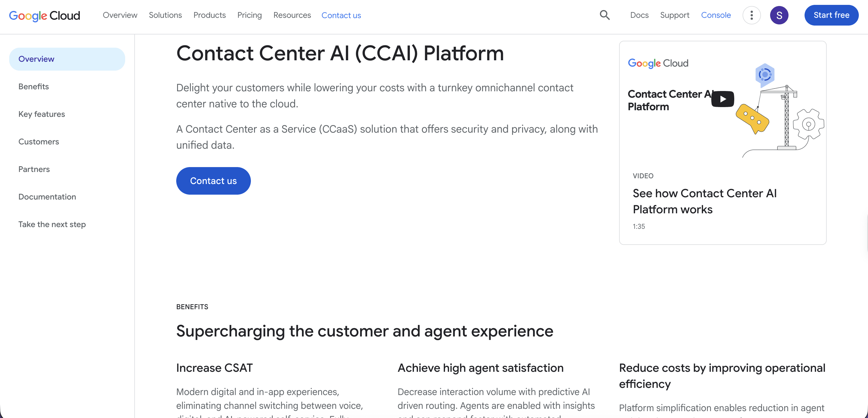Click the Contact us link in header
Screen dimensions: 868x418
[341, 16]
